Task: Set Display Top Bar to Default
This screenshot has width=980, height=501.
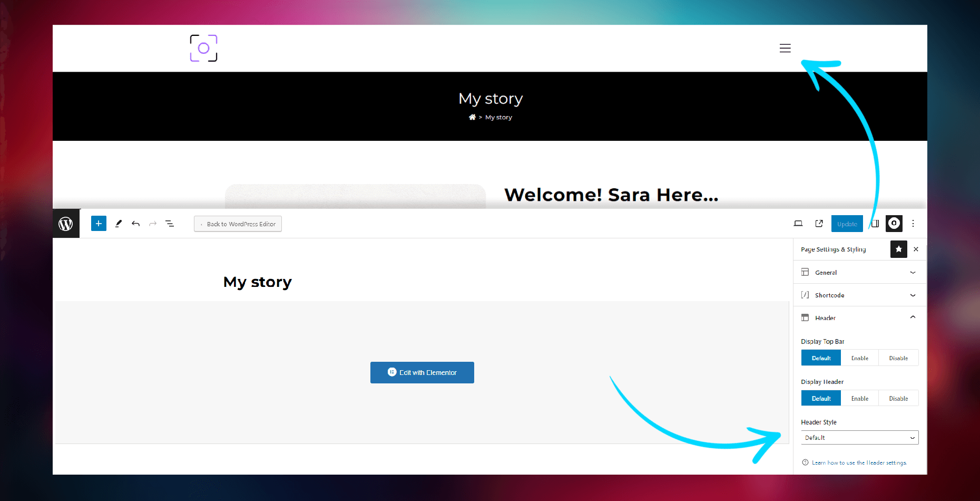Action: pos(821,358)
